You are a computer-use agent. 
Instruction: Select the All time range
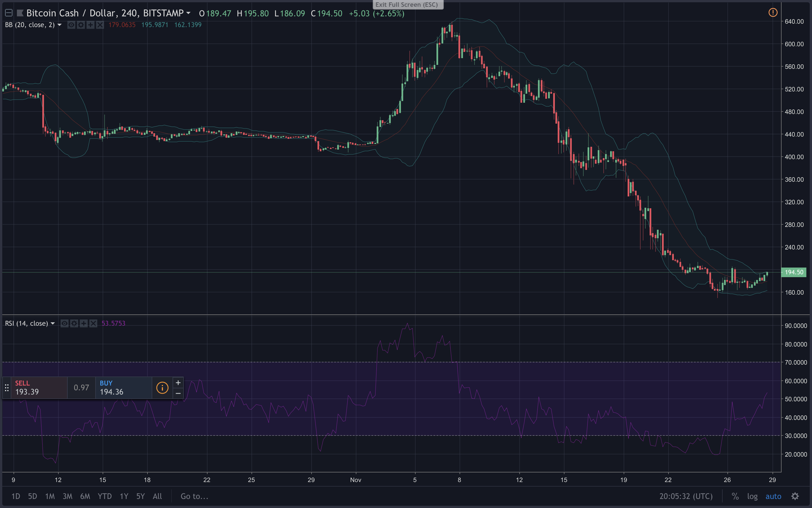[157, 496]
